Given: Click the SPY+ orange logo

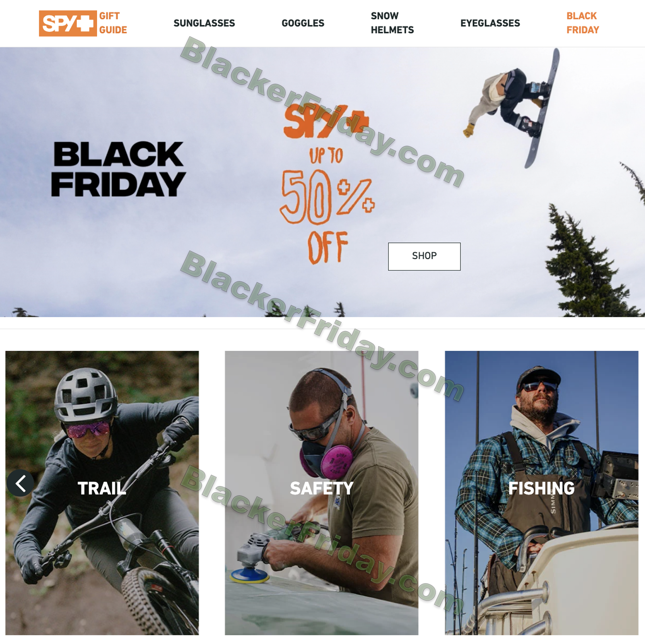Looking at the screenshot, I should tap(68, 23).
